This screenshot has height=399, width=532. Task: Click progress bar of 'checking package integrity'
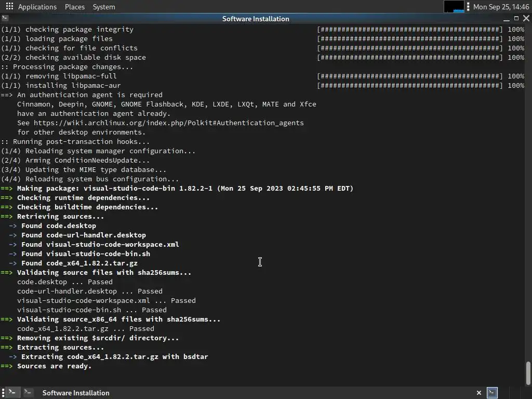(x=410, y=30)
